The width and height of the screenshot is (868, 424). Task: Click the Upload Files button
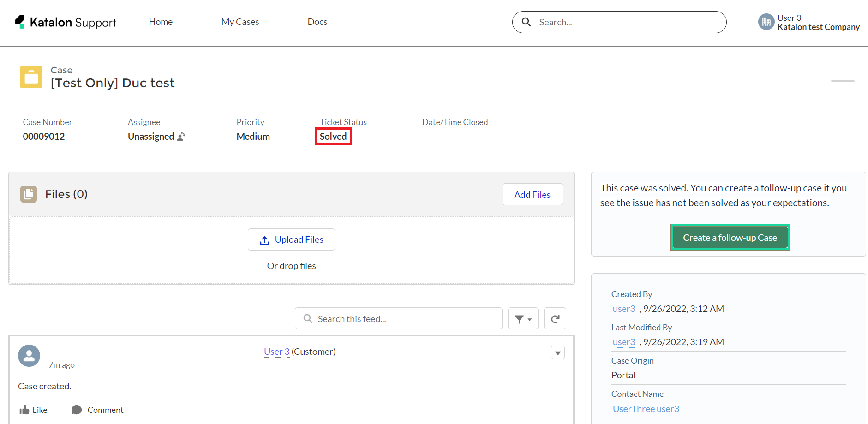point(291,239)
